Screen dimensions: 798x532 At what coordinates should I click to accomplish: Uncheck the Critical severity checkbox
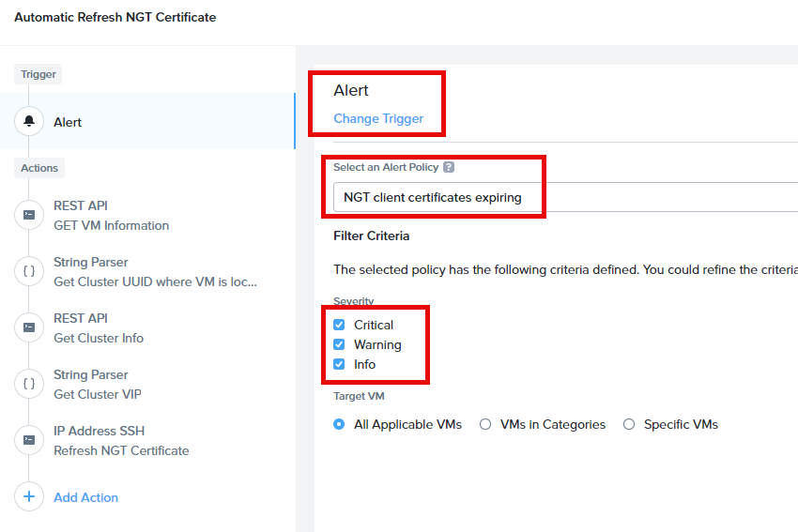[x=339, y=325]
